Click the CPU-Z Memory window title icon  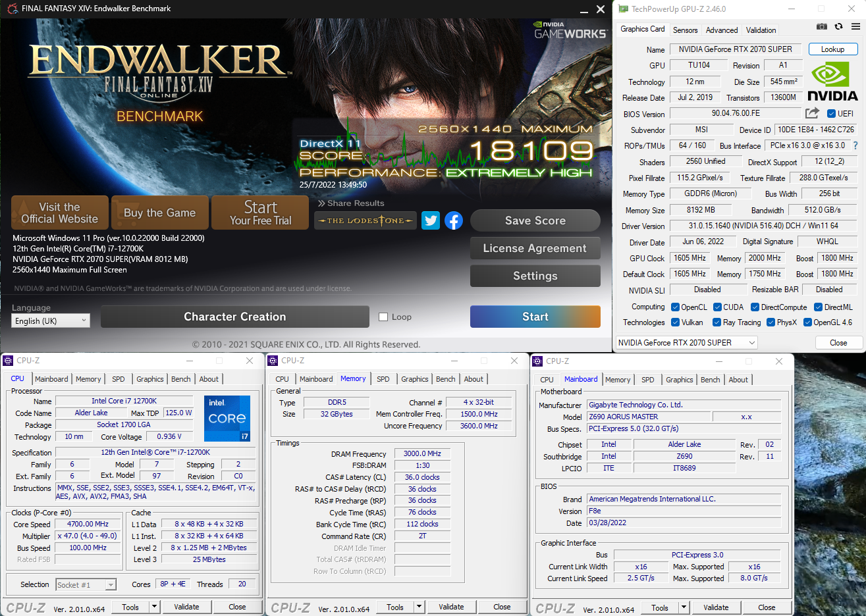point(273,361)
